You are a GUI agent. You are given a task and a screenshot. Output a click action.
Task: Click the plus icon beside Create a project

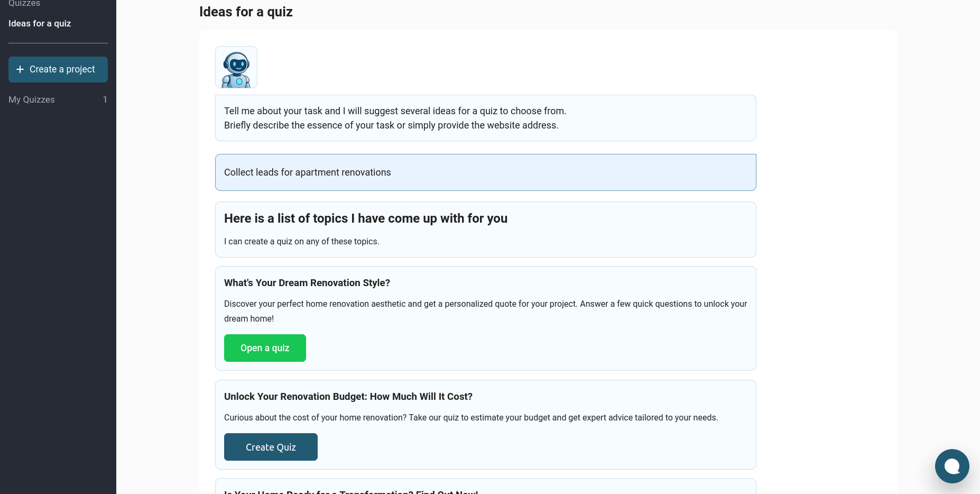coord(20,69)
